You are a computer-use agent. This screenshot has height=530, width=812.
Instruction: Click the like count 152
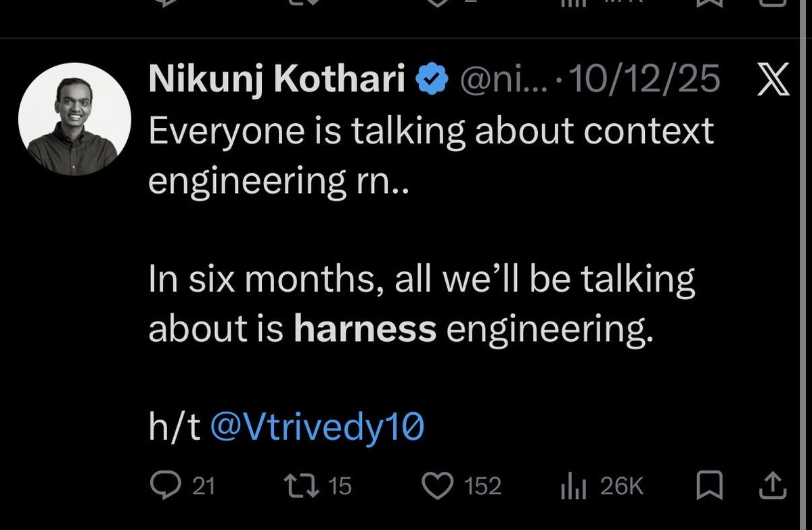click(x=483, y=486)
